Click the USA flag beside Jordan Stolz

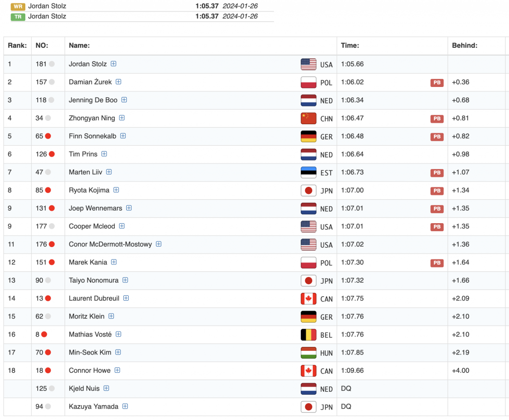click(308, 64)
